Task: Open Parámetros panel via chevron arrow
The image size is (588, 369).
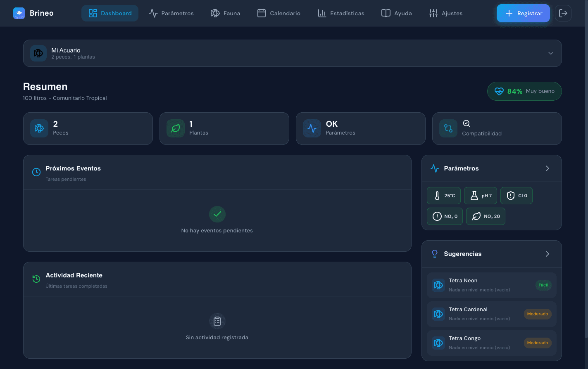Action: [x=548, y=168]
